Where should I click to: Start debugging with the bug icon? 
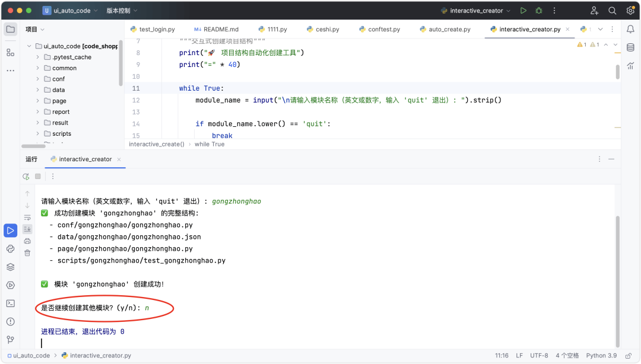point(539,11)
